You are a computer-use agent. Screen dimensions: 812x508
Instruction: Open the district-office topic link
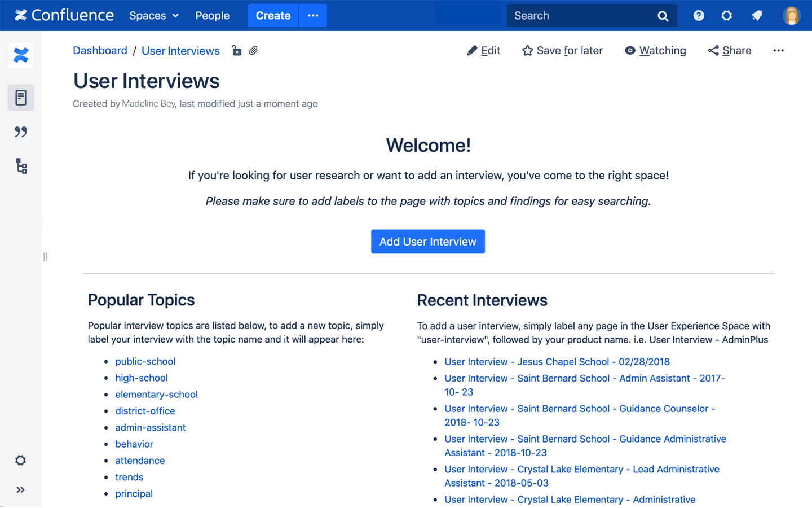(145, 411)
